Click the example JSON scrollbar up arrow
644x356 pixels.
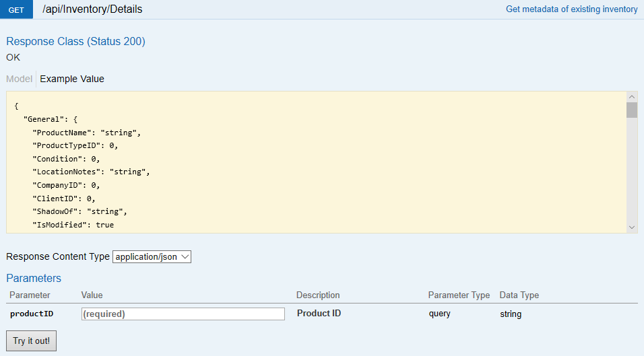632,97
